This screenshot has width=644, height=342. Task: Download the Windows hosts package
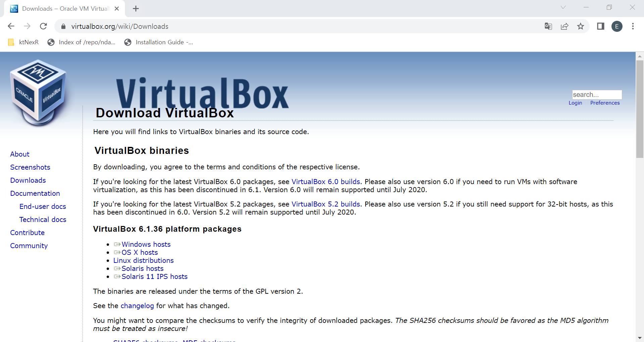pos(146,244)
